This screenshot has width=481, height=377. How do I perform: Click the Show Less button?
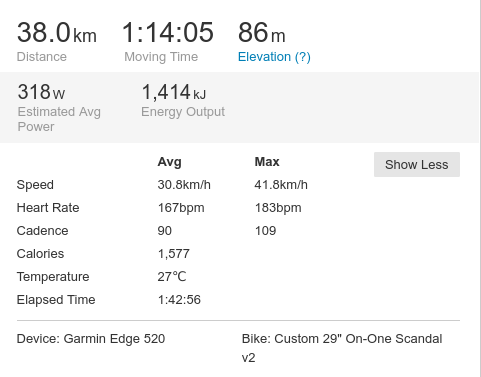pos(417,164)
